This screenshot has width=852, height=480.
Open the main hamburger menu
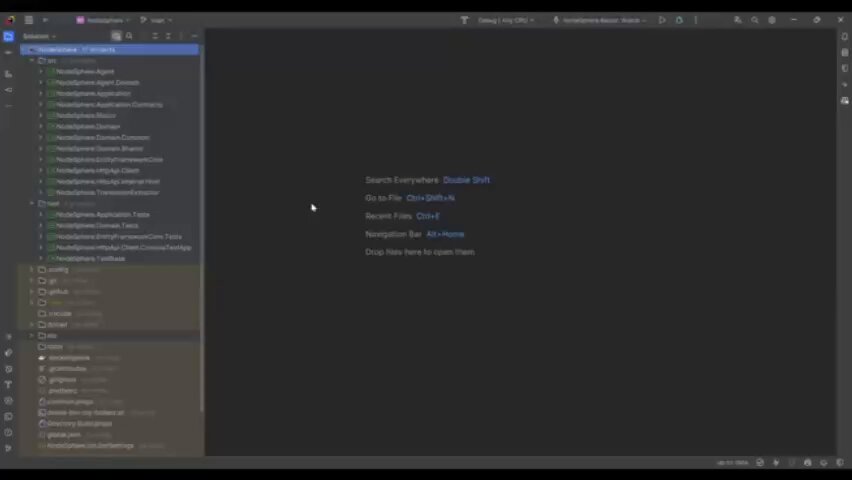(29, 20)
